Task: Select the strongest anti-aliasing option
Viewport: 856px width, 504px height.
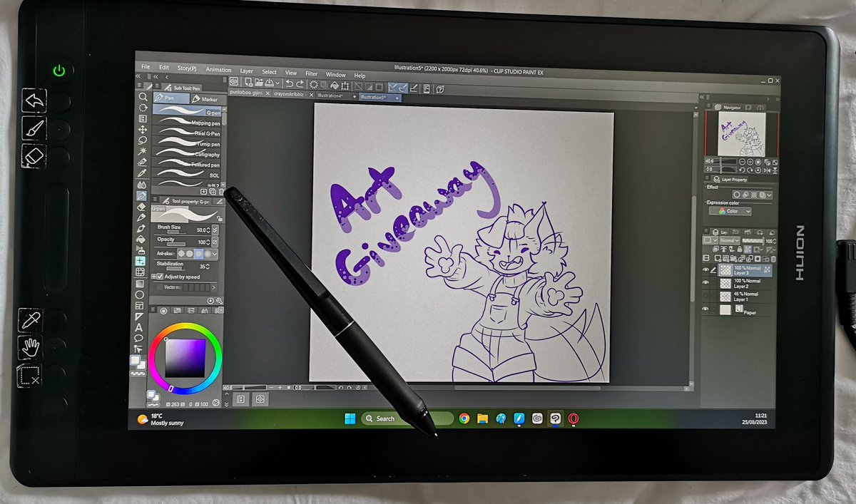Action: pos(207,254)
